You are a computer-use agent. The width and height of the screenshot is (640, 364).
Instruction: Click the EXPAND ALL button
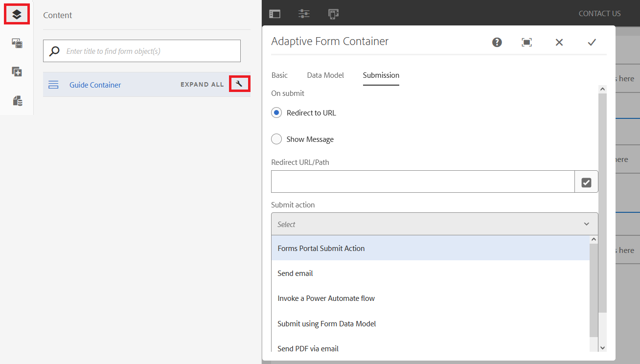tap(202, 85)
